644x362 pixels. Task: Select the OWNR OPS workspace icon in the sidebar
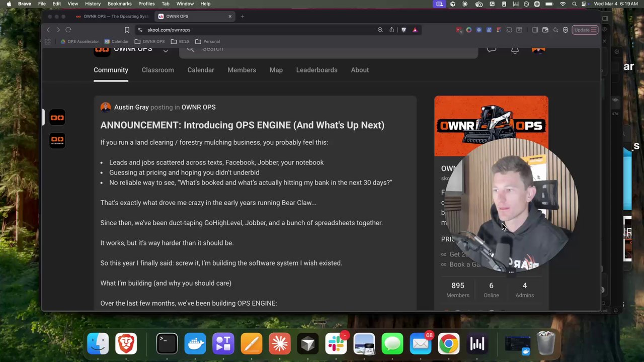pyautogui.click(x=57, y=117)
